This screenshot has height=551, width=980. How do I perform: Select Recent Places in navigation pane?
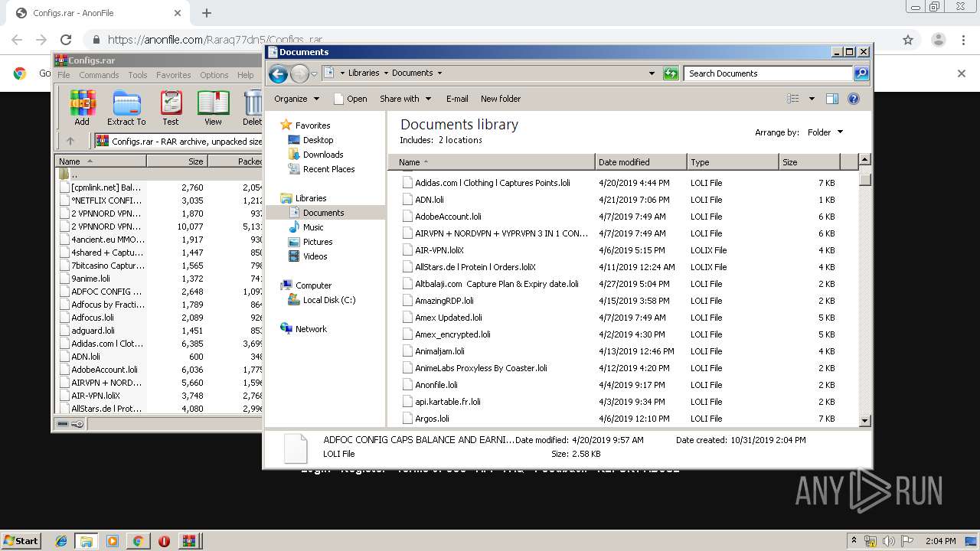tap(328, 169)
